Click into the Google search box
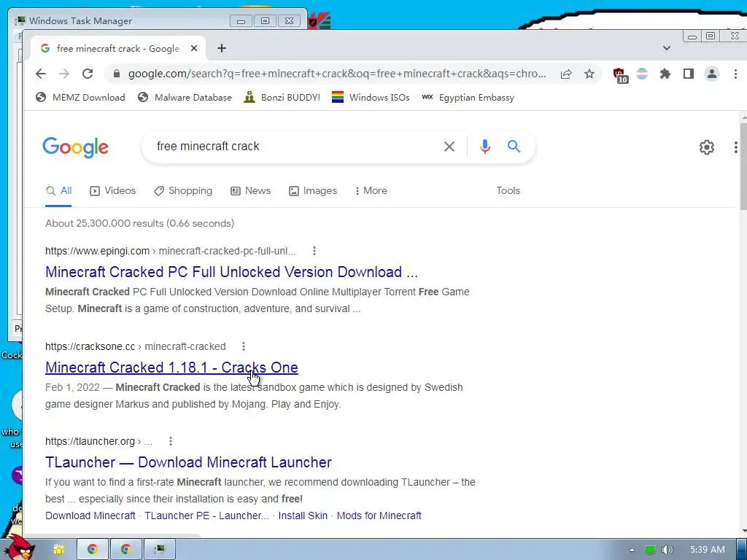747x560 pixels. click(x=295, y=146)
